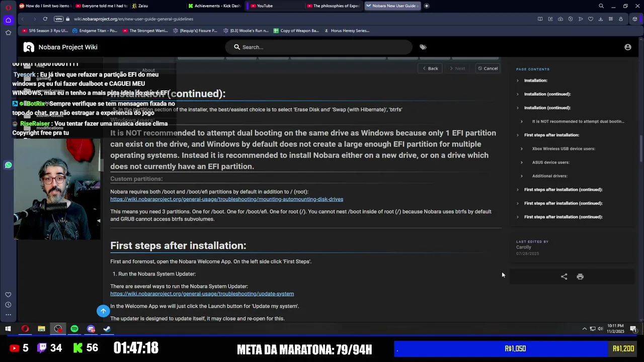Click the Back button in installer image
The height and width of the screenshot is (362, 644).
pyautogui.click(x=430, y=68)
